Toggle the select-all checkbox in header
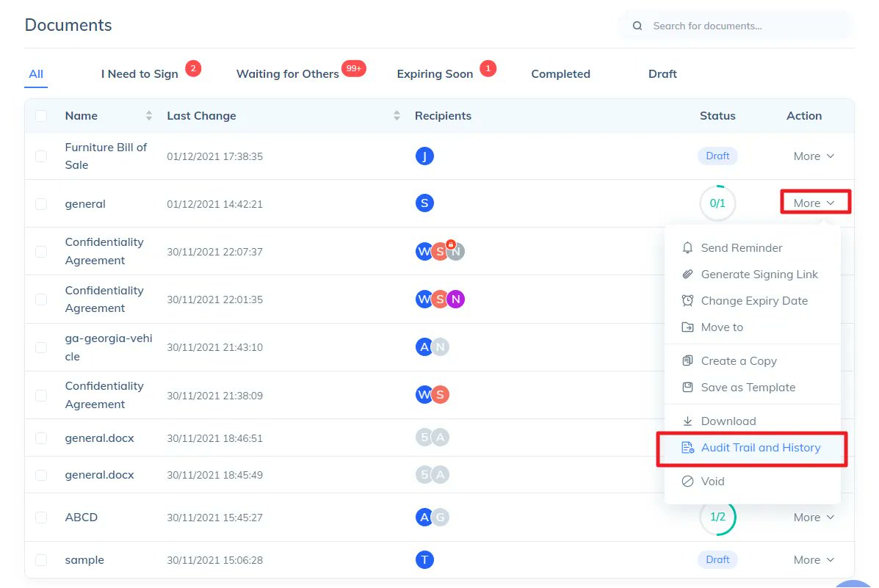 tap(41, 116)
